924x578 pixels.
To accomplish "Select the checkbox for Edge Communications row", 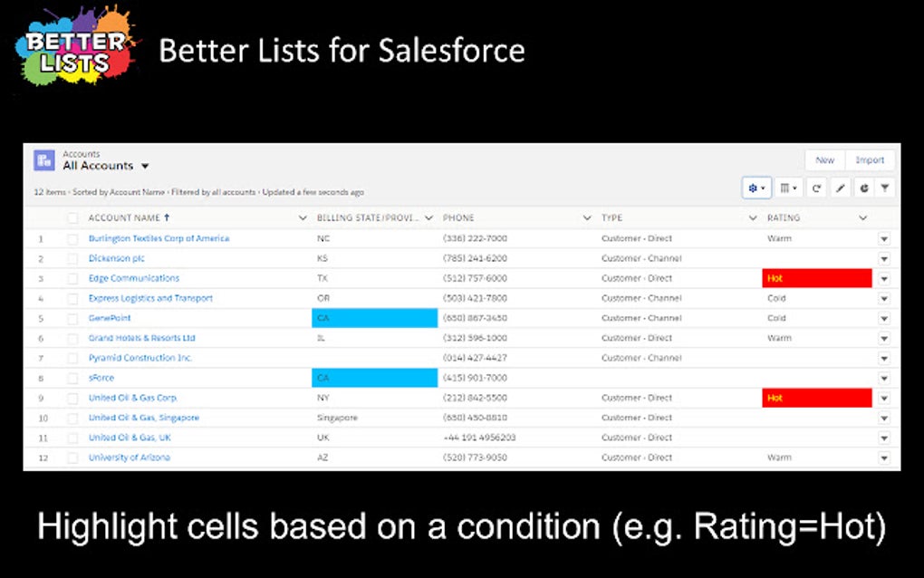I will [72, 278].
